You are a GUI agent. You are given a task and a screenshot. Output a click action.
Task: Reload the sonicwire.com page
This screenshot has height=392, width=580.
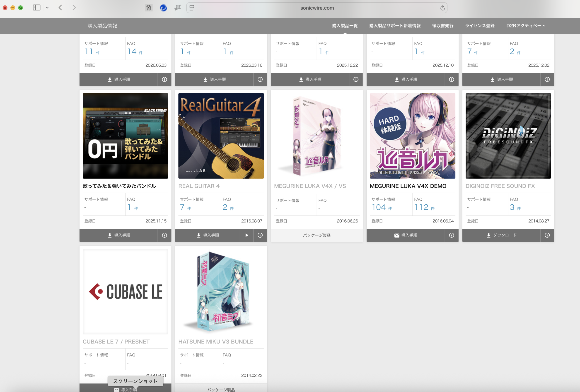click(x=442, y=8)
